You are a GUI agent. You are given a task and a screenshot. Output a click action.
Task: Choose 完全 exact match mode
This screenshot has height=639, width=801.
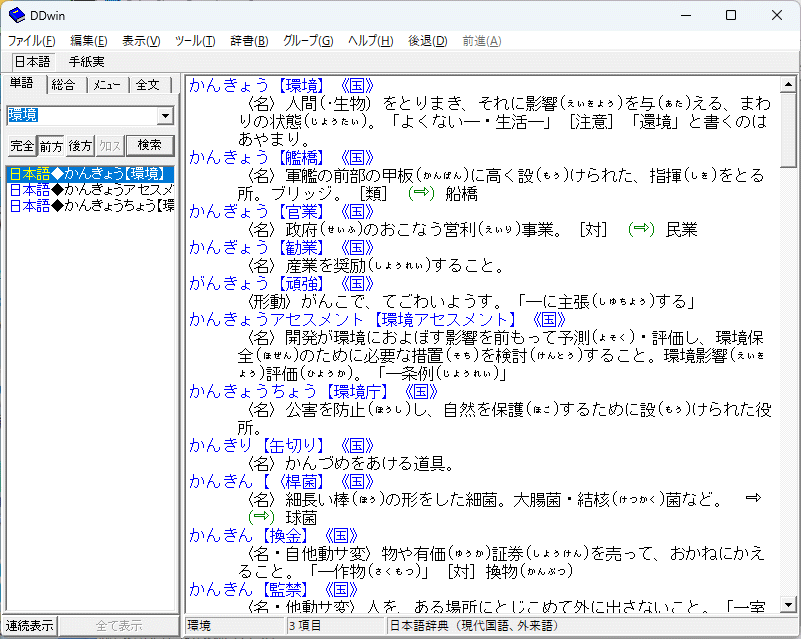22,146
